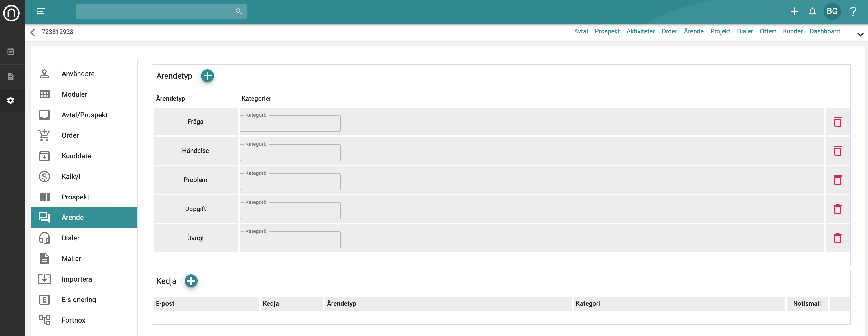Add a new Kedja with plus button
The image size is (868, 336).
click(x=191, y=281)
